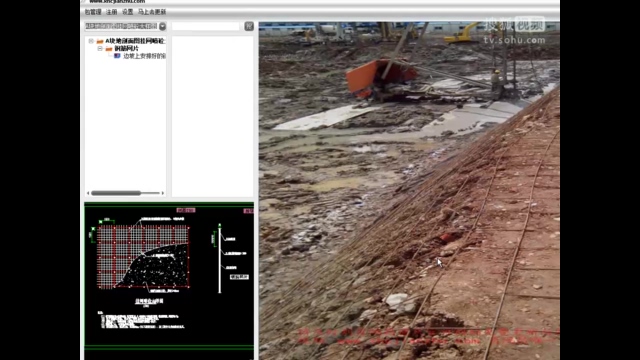Open the 包管理 menu
Viewport: 640px width, 360px height.
(93, 12)
